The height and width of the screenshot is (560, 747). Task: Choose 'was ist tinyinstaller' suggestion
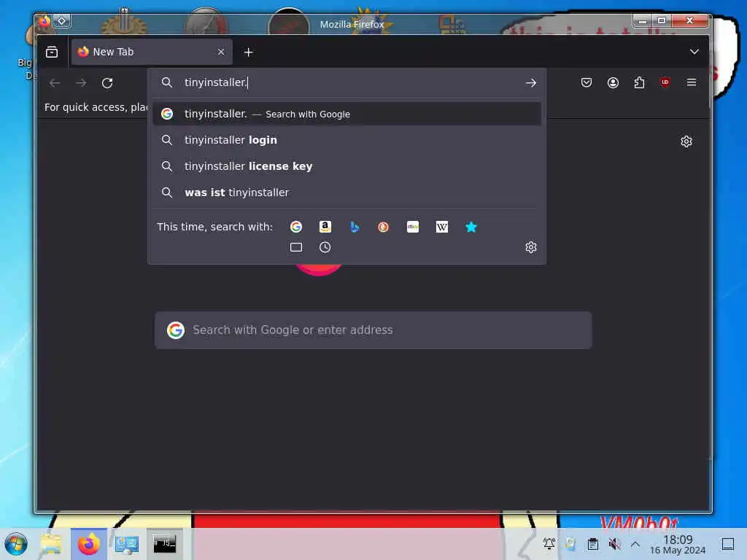[347, 192]
